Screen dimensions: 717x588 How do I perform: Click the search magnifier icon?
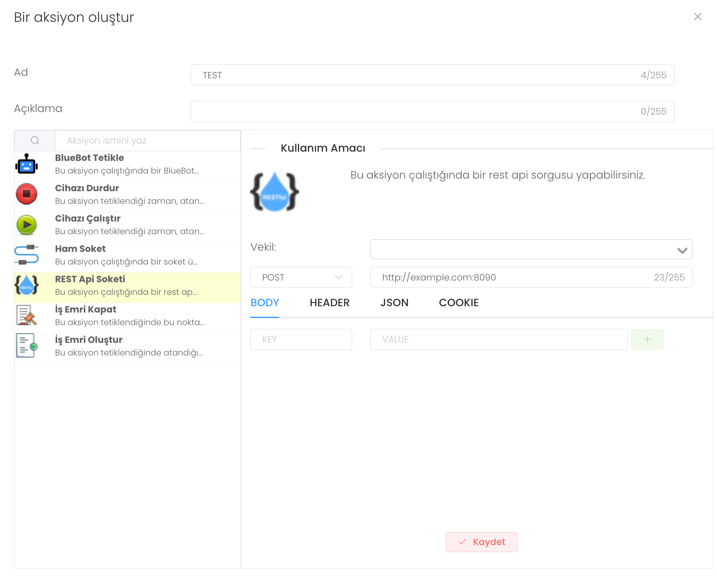35,141
